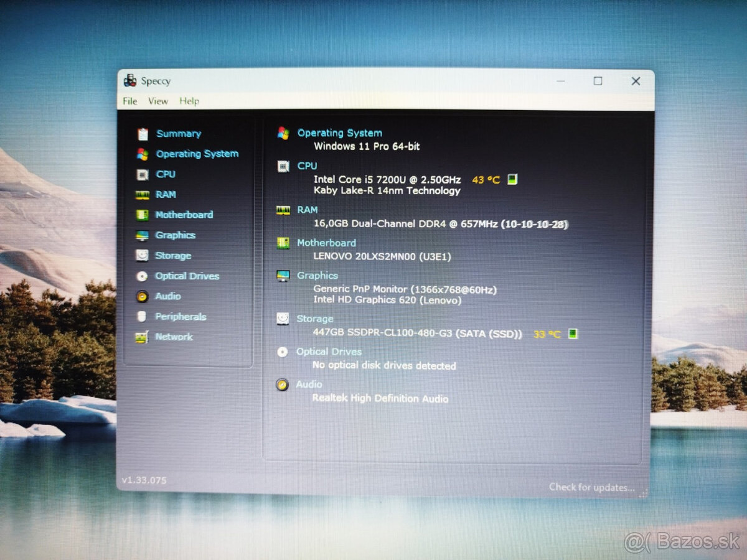
Task: Open the View menu
Action: coord(157,101)
